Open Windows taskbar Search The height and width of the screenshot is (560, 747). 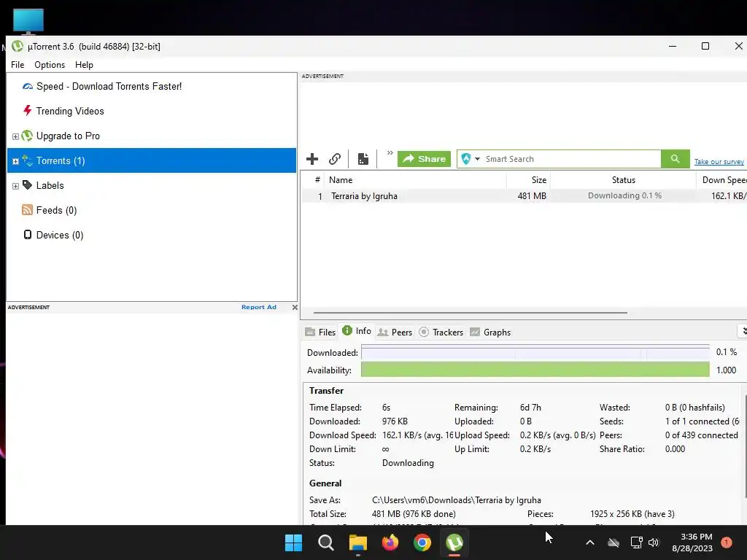click(326, 542)
